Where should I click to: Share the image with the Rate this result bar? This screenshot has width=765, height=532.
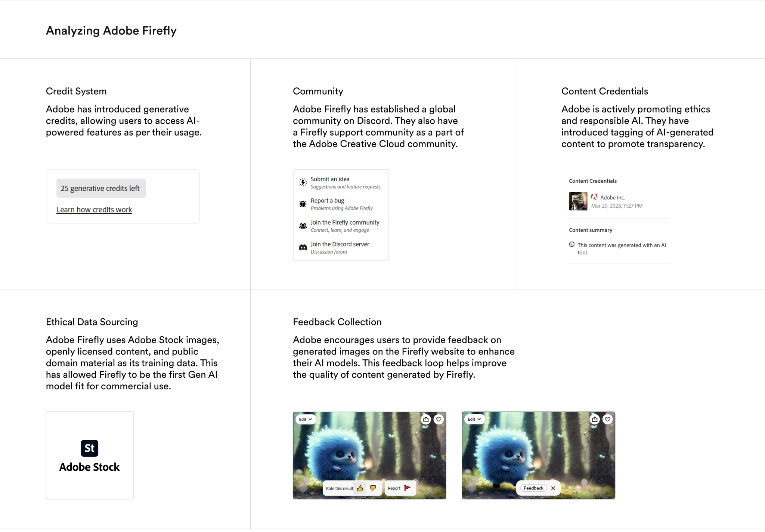click(426, 419)
